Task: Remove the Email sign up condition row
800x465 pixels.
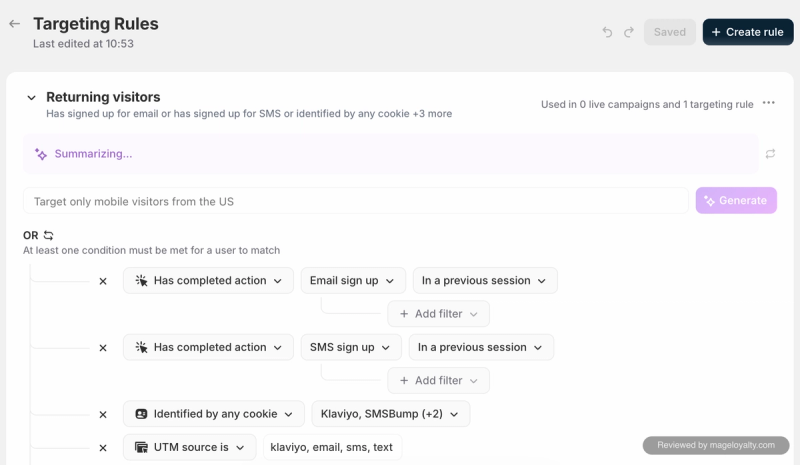Action: tap(103, 281)
